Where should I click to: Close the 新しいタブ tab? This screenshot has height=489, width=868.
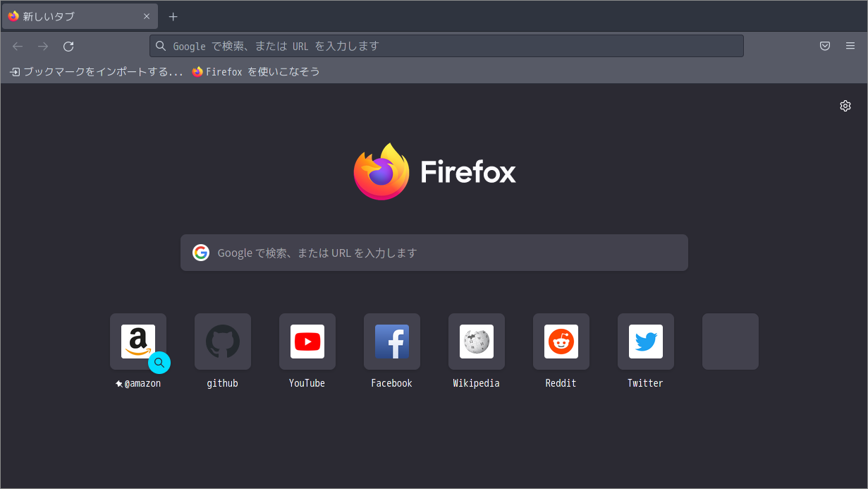[x=147, y=16]
